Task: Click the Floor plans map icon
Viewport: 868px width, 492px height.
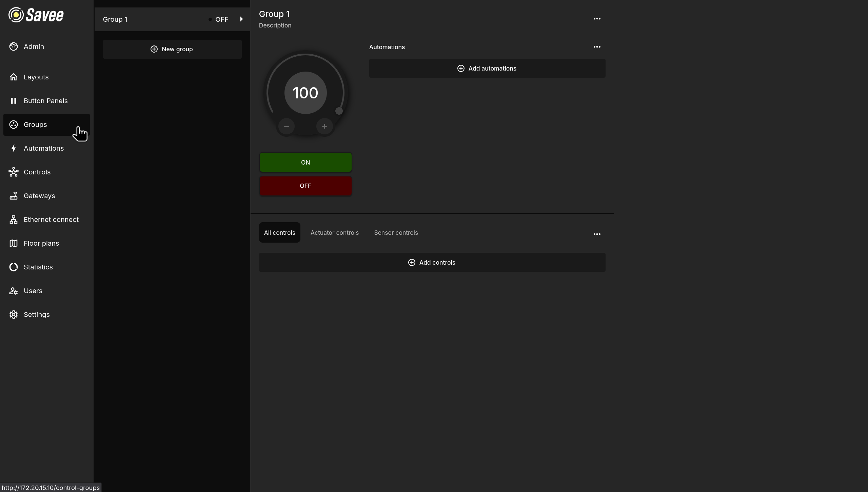Action: click(x=14, y=243)
